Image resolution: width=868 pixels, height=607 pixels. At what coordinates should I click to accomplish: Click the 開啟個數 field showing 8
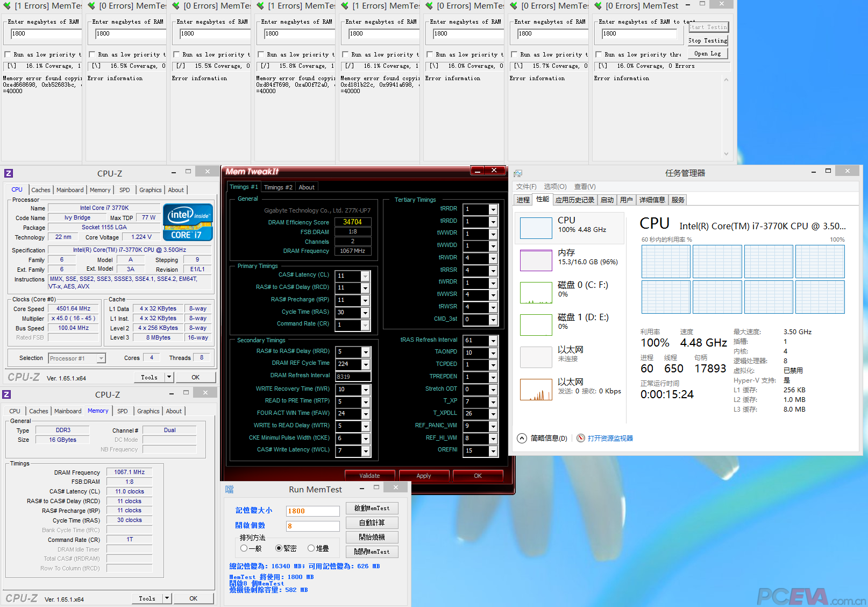click(x=312, y=526)
